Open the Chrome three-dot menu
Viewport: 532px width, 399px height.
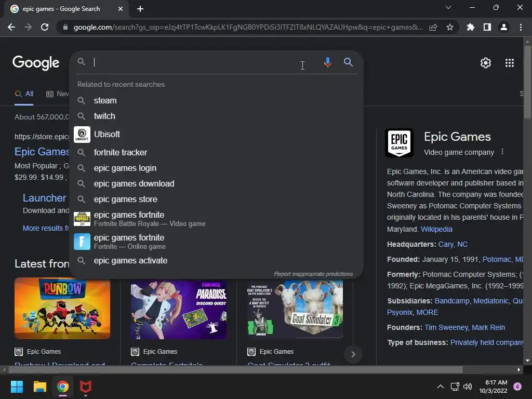tap(521, 27)
